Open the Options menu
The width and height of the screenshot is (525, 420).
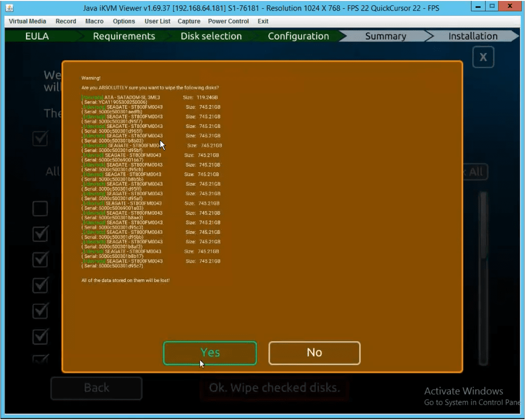point(123,21)
